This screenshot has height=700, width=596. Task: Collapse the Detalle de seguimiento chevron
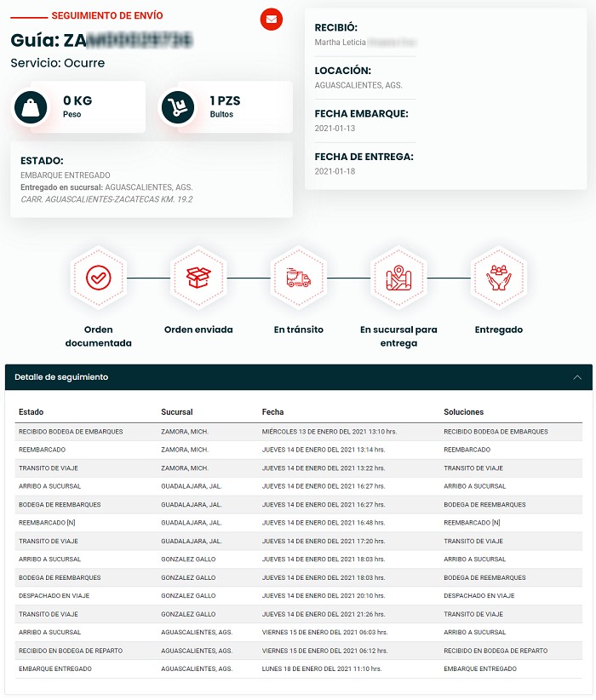coord(577,377)
